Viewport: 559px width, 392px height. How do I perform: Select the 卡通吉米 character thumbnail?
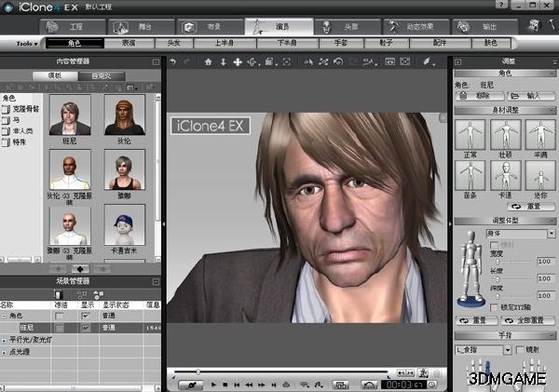tap(125, 225)
